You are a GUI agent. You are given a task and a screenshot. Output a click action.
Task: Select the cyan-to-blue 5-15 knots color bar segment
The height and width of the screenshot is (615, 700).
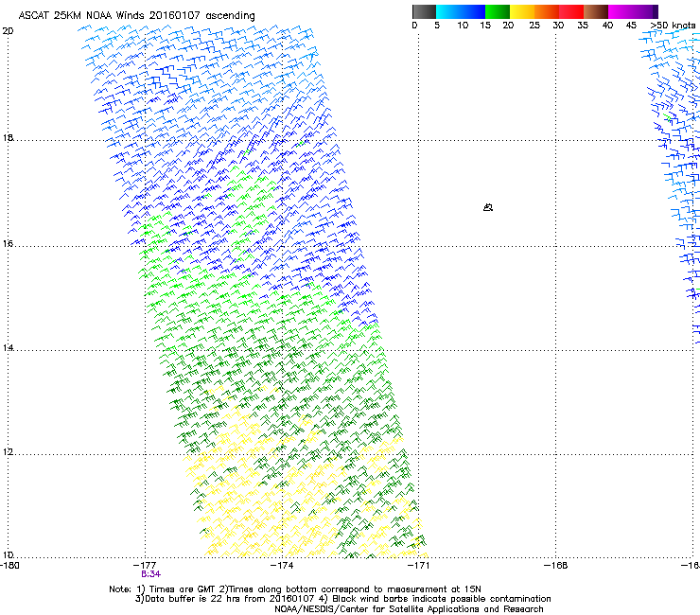coord(461,11)
